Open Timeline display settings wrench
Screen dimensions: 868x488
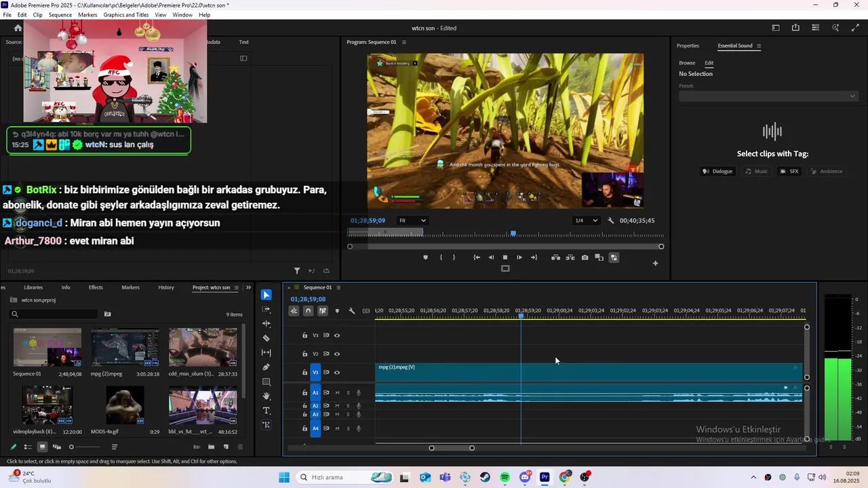pos(351,311)
